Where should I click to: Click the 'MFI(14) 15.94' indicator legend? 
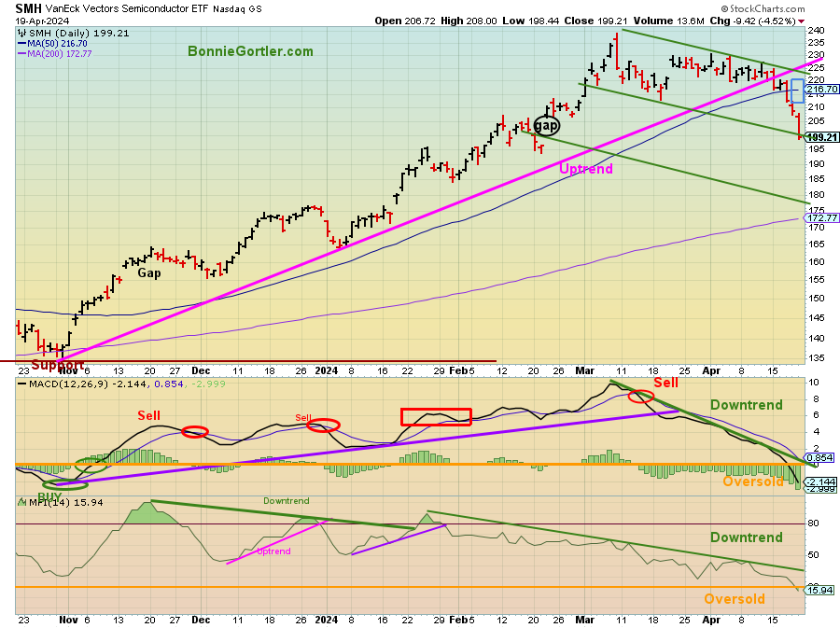tap(66, 502)
